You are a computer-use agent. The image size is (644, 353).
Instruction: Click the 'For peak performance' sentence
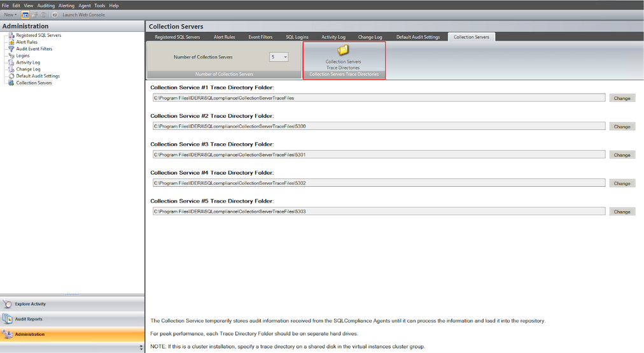[254, 334]
